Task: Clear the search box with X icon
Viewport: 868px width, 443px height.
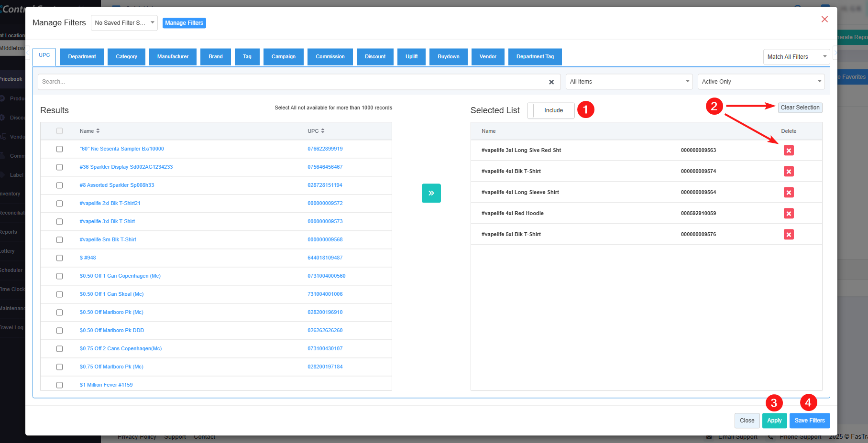Action: 551,82
